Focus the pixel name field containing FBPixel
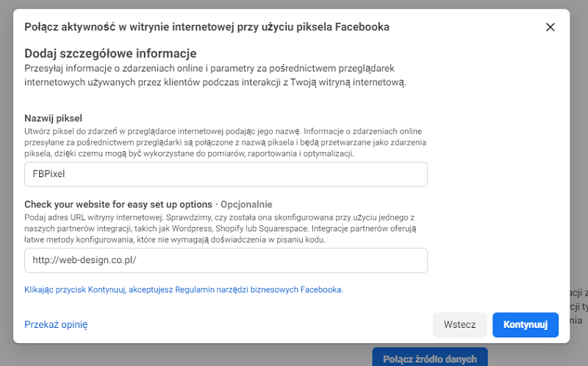 pos(226,174)
